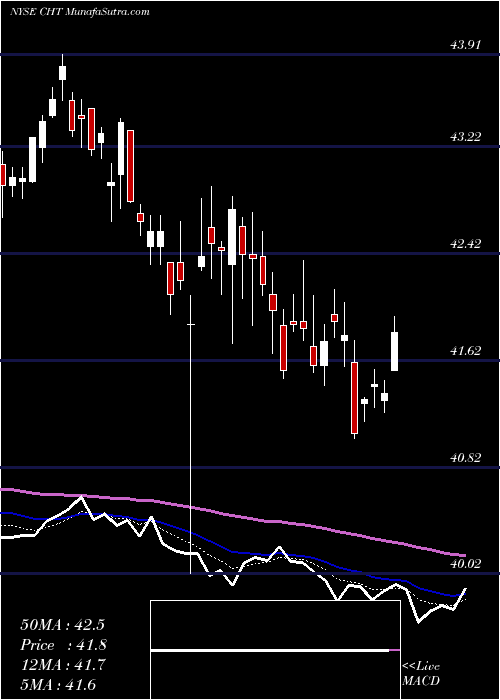Click the long red candlestick bottoming near 41.0
This screenshot has width=500, height=700.
[354, 397]
